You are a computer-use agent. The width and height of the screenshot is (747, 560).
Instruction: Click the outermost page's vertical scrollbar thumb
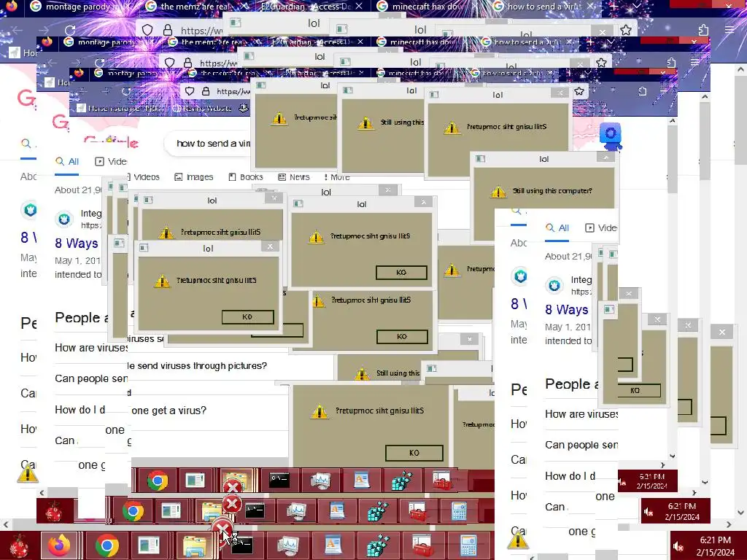(x=741, y=119)
